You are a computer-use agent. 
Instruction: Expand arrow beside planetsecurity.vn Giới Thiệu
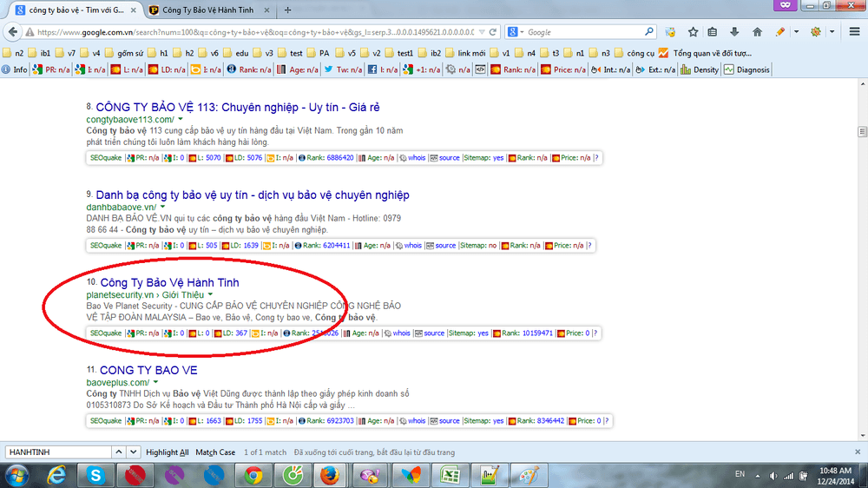tap(210, 294)
